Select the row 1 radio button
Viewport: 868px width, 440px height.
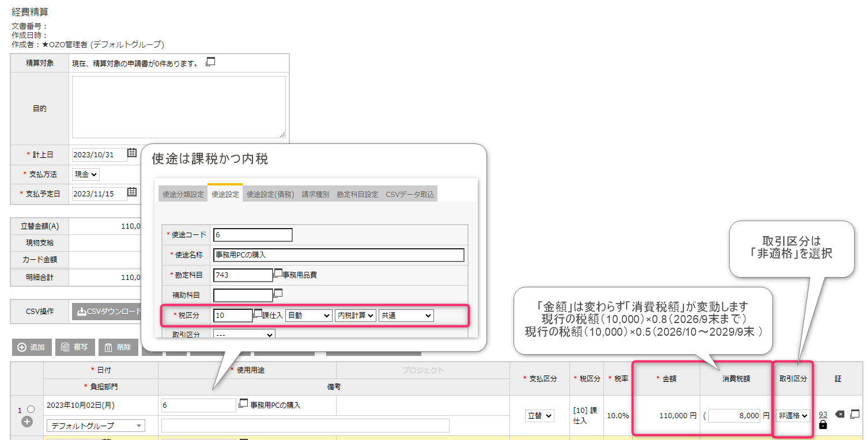pos(31,409)
